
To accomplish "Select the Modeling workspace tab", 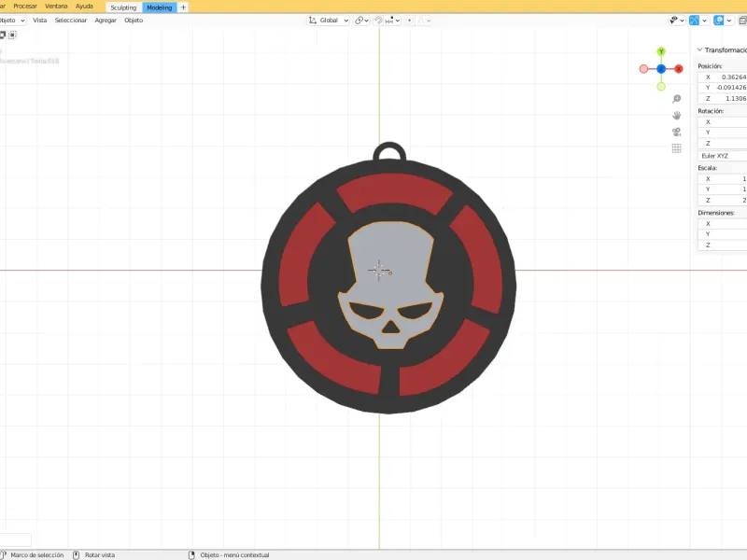I will point(159,7).
